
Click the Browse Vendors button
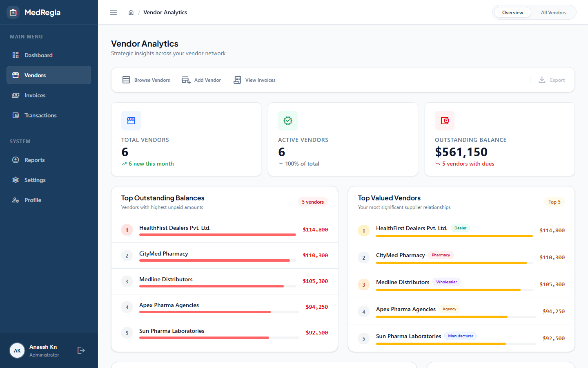coord(146,80)
